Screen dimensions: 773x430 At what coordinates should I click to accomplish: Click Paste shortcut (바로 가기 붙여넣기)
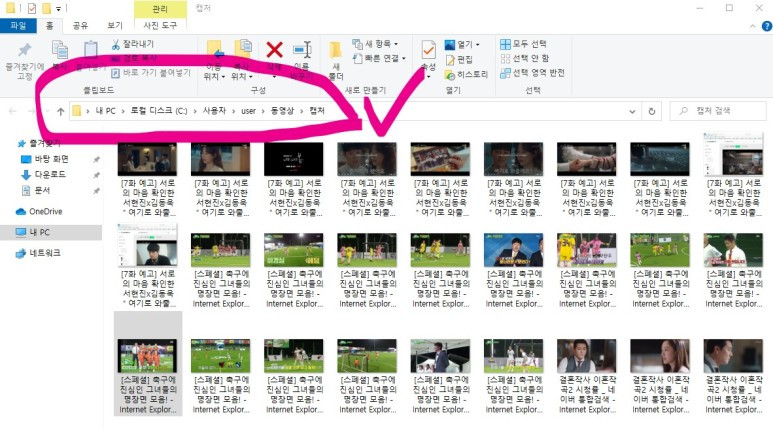pyautogui.click(x=151, y=73)
